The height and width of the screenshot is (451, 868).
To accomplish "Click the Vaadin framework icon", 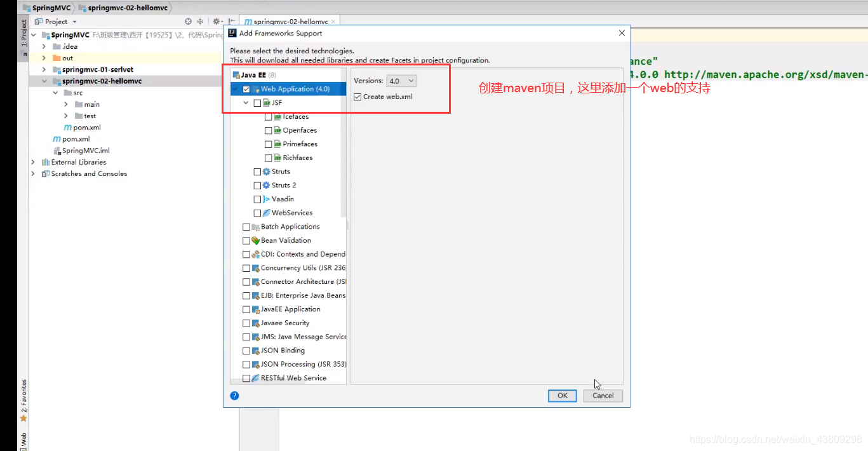I will click(267, 199).
